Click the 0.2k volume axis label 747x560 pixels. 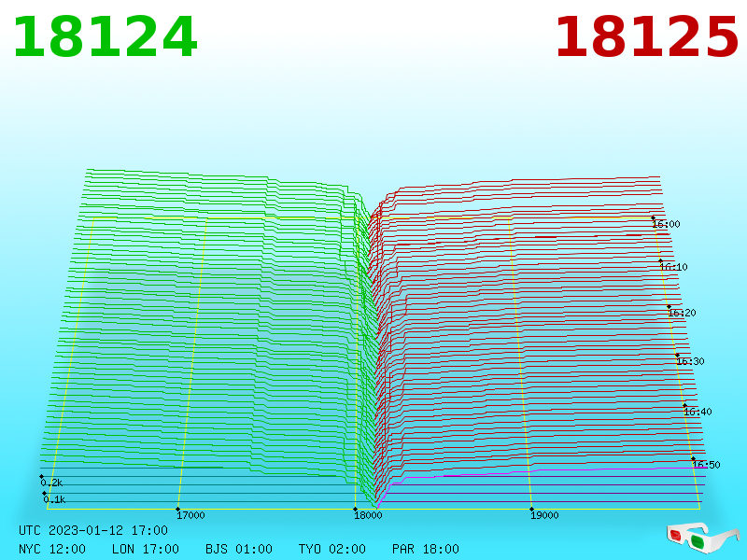(51, 483)
